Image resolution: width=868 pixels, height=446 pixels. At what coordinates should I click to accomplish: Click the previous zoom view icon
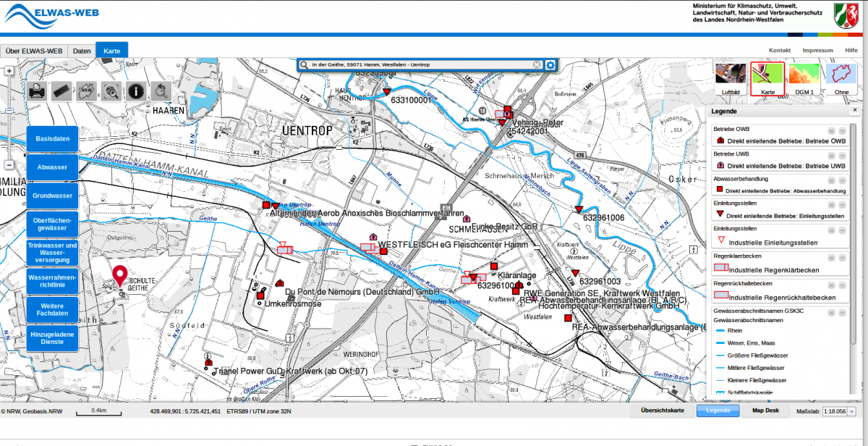pyautogui.click(x=161, y=91)
